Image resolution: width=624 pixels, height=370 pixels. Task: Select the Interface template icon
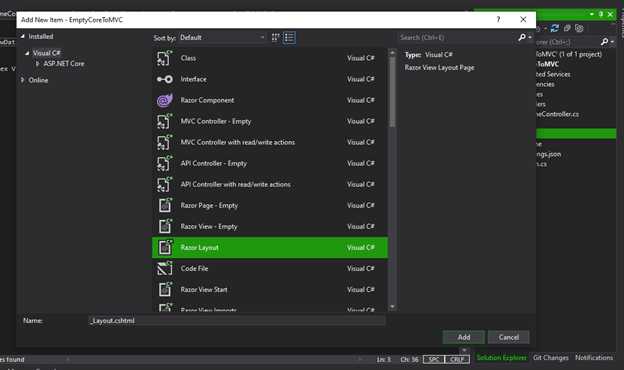(164, 79)
